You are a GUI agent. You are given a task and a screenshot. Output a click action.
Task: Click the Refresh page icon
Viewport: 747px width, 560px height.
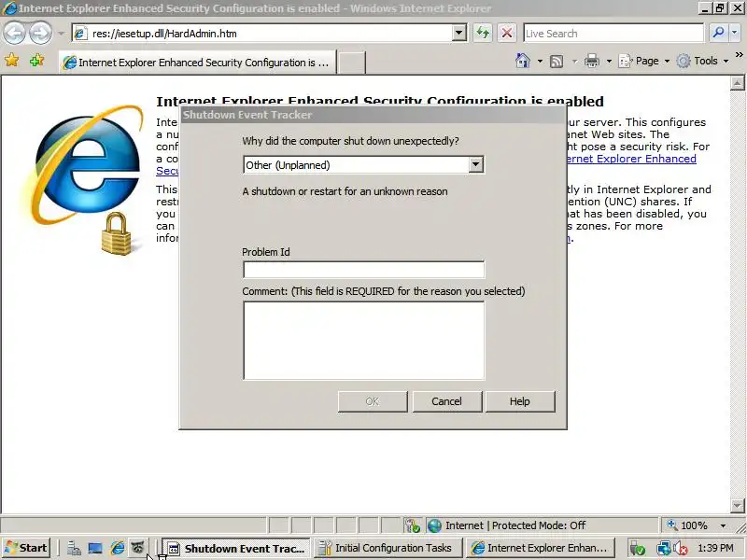tap(483, 34)
